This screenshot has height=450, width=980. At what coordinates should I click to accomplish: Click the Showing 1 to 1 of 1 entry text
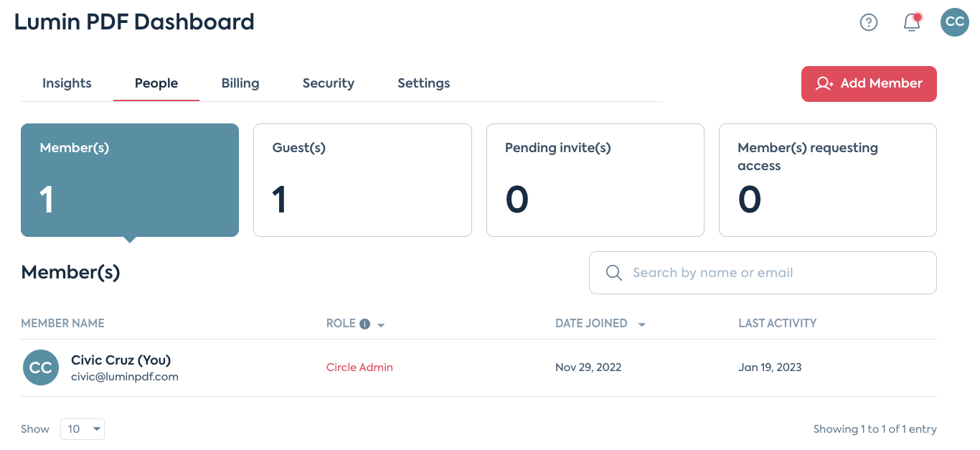(x=875, y=429)
